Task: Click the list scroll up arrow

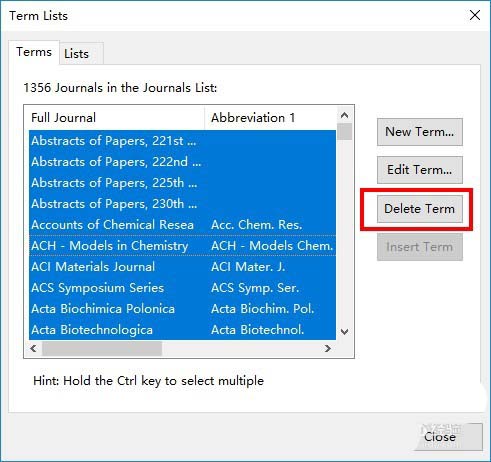Action: [344, 115]
